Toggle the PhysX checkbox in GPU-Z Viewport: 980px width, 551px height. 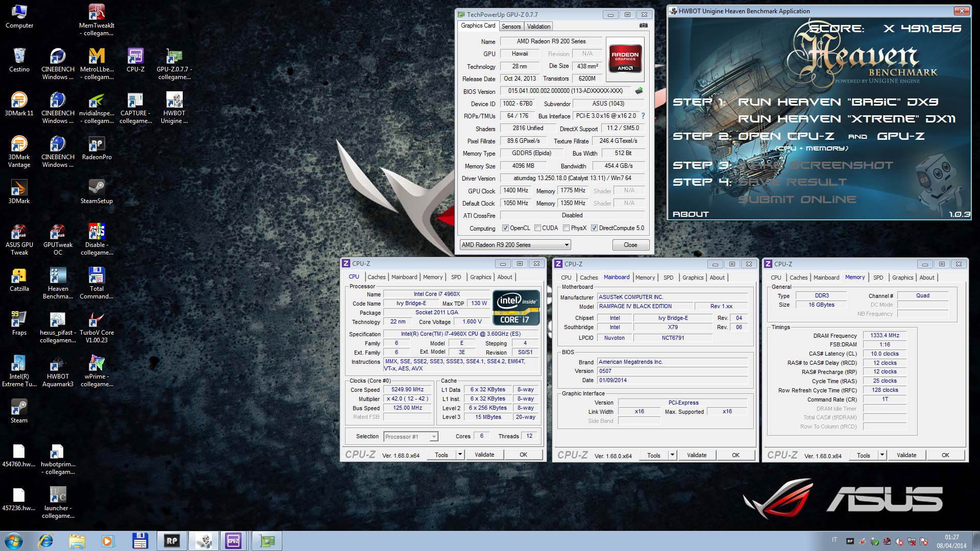[x=566, y=228]
